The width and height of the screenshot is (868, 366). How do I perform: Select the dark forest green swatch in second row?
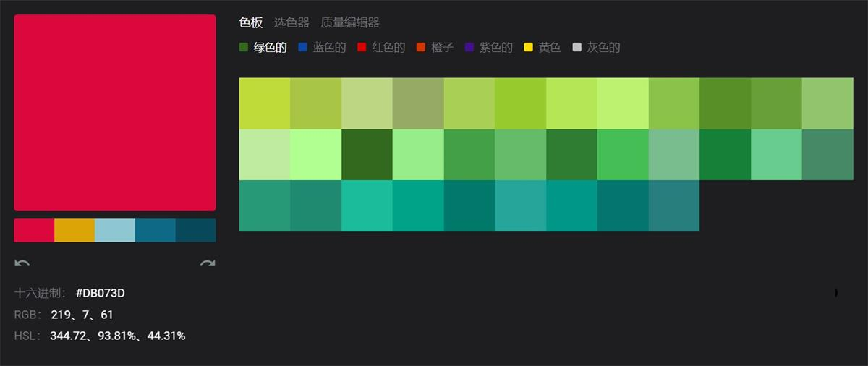pos(367,155)
